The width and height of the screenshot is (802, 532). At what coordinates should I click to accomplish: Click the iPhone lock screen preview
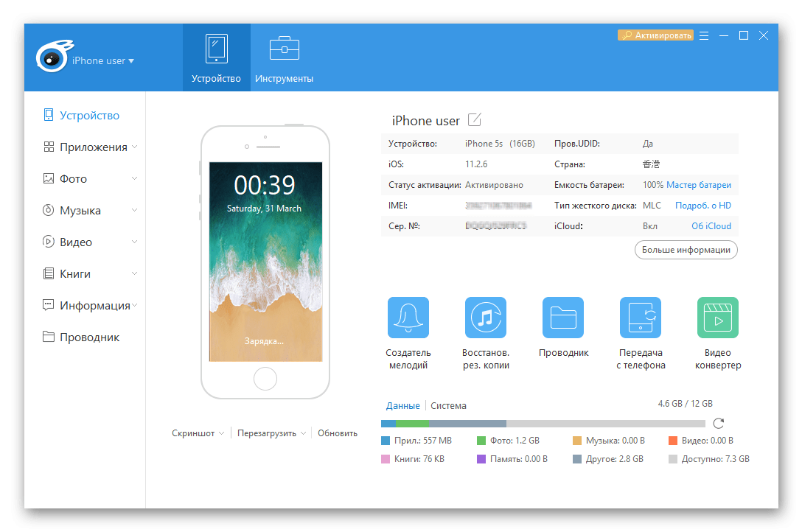pos(265,262)
